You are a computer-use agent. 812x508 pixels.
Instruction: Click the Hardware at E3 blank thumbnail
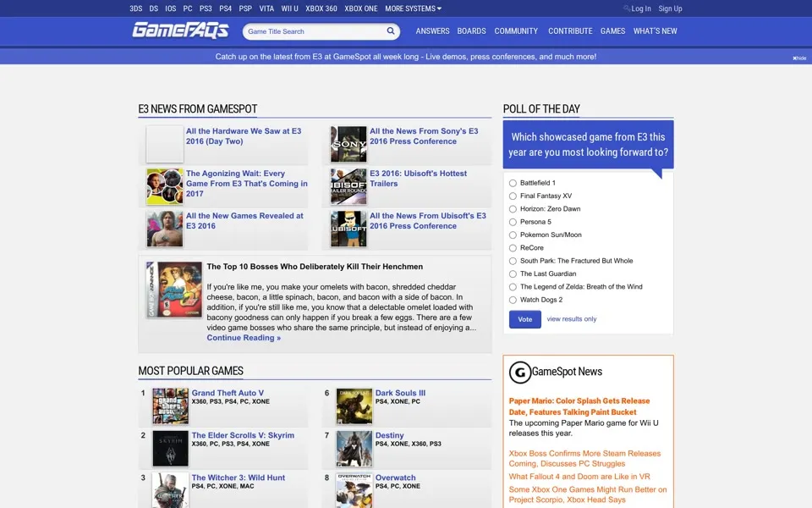(x=165, y=144)
